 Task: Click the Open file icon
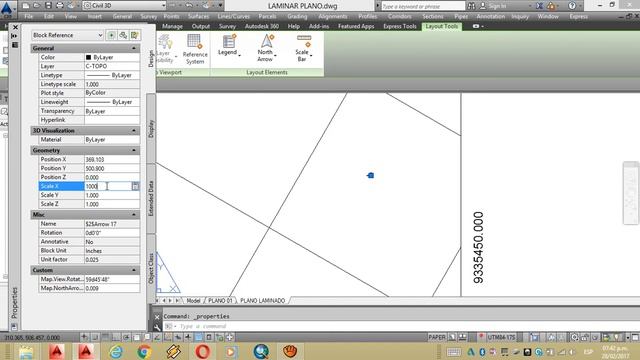37,6
